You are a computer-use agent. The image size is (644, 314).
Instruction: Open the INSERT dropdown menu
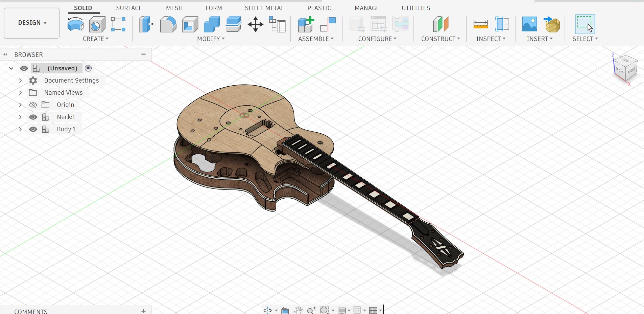pos(540,39)
